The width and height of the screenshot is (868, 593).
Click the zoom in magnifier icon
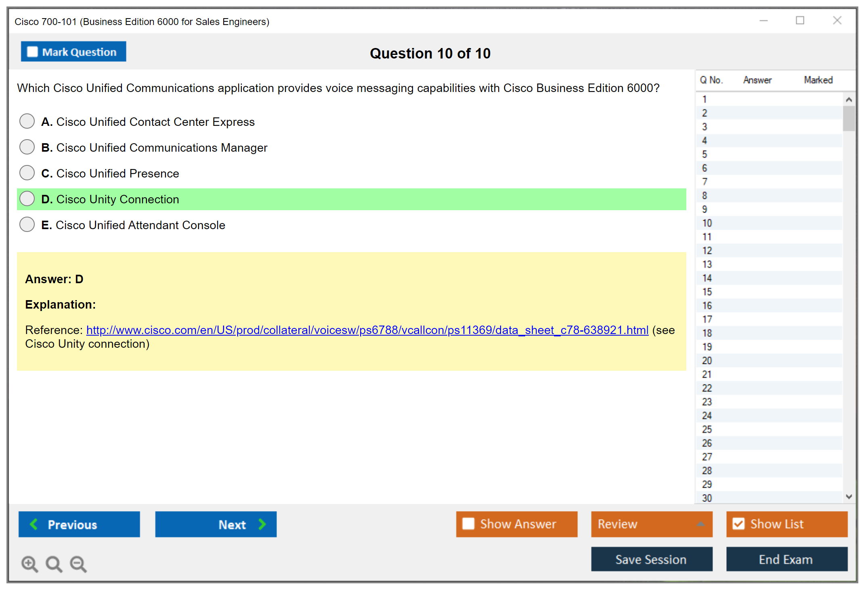pos(29,564)
